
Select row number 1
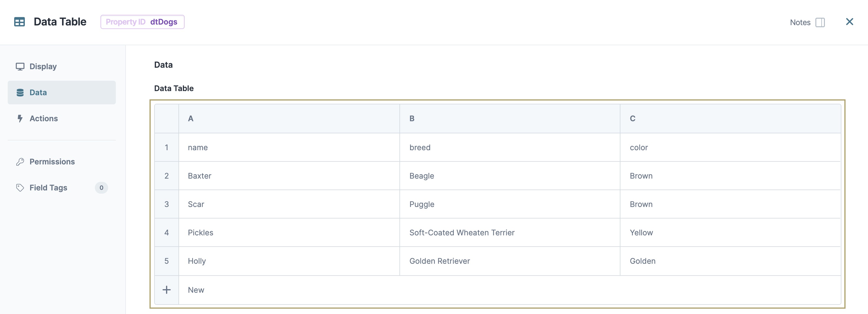pos(166,147)
